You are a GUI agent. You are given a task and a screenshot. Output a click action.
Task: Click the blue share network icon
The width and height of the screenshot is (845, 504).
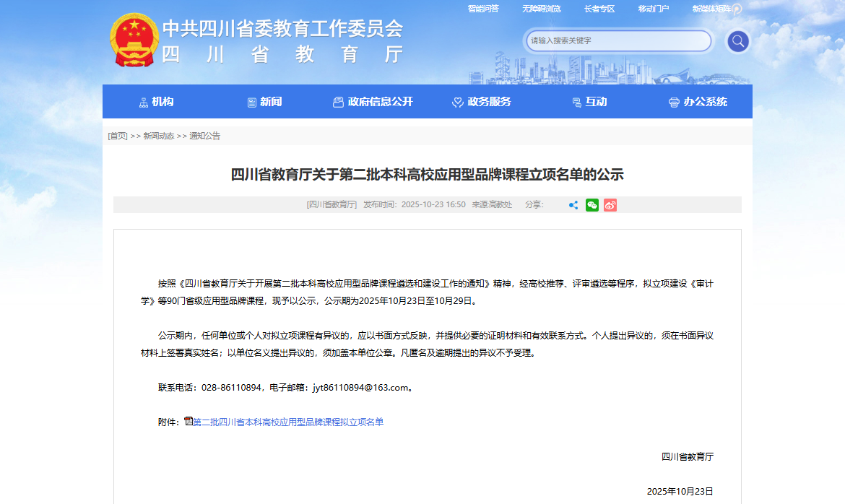pyautogui.click(x=573, y=205)
